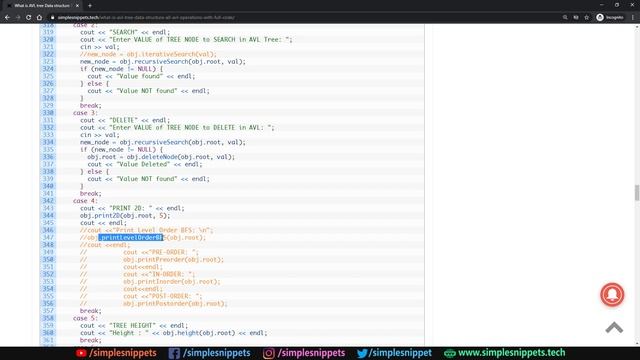Open the browser home page
This screenshot has height=360, width=640.
click(39, 18)
